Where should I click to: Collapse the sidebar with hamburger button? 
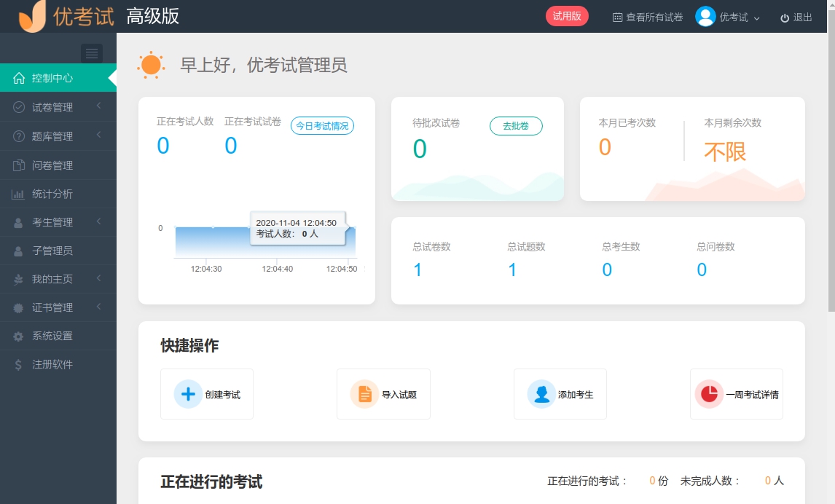(x=91, y=53)
